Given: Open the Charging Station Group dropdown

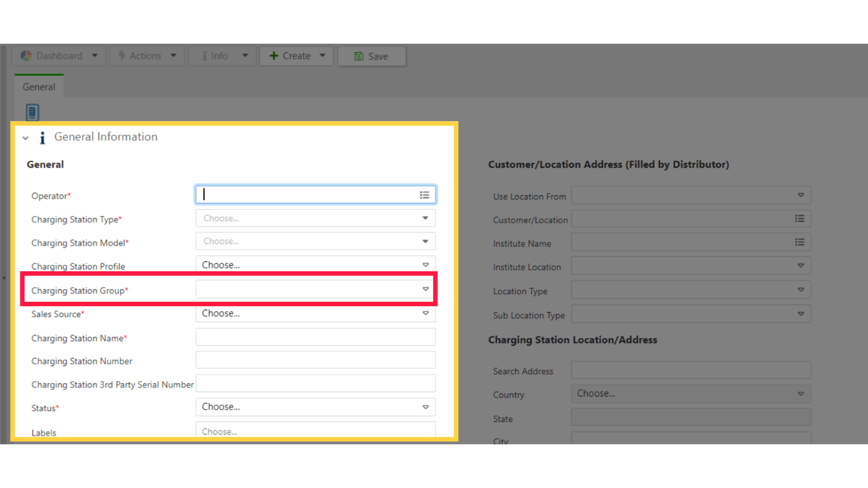Looking at the screenshot, I should [316, 289].
